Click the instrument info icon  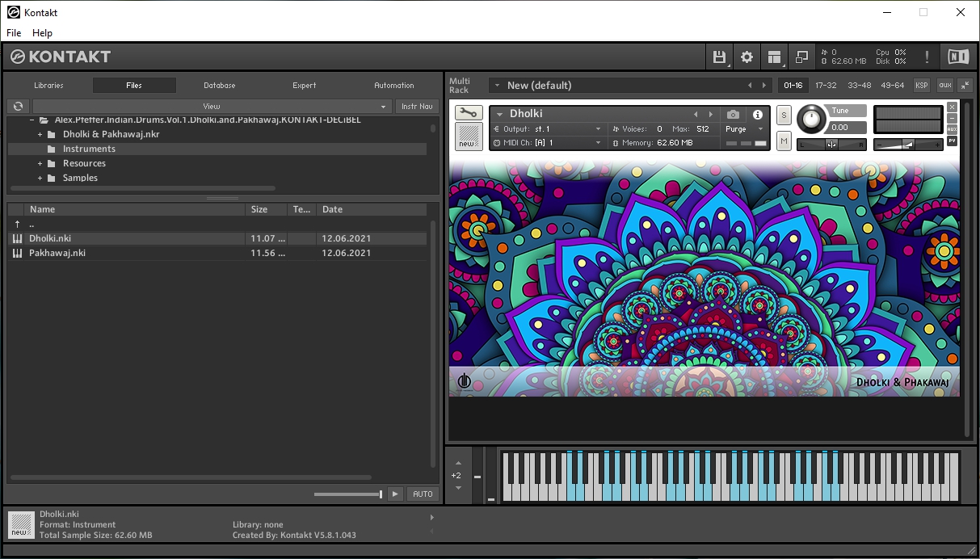(758, 115)
